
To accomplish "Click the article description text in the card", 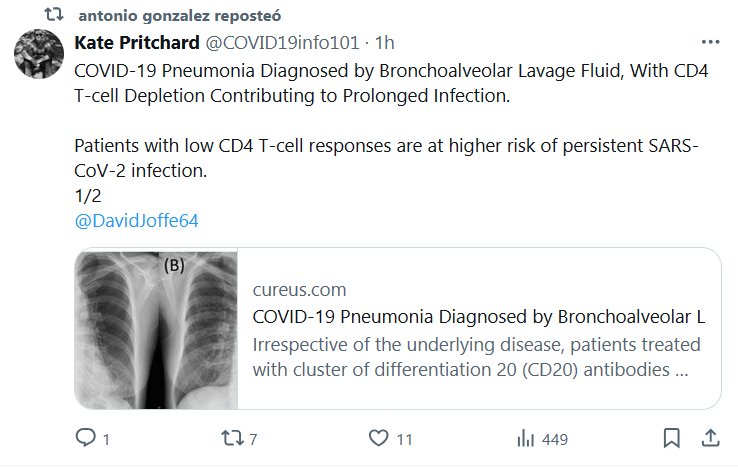I will [477, 357].
